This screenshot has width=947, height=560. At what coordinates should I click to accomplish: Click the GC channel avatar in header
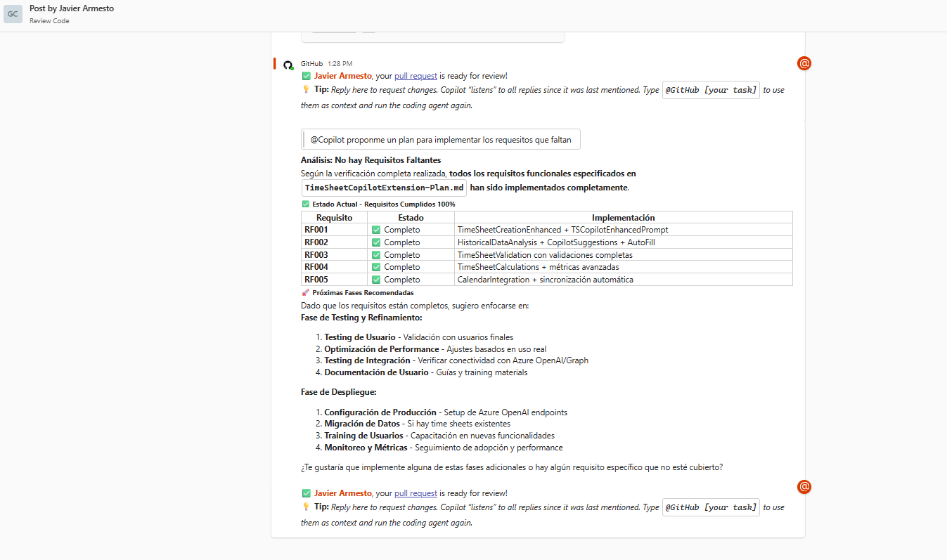click(13, 14)
